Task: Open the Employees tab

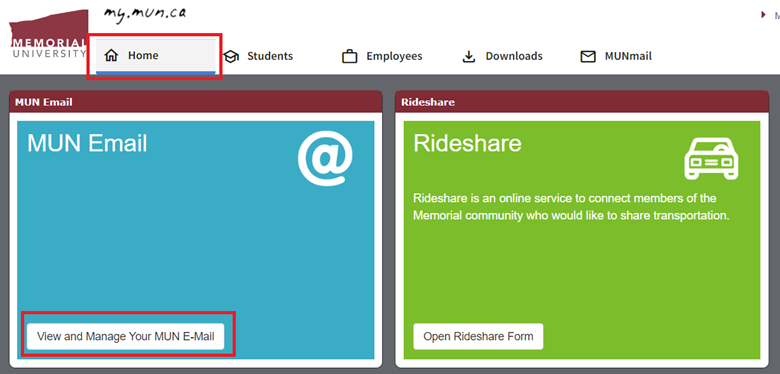Action: tap(382, 56)
